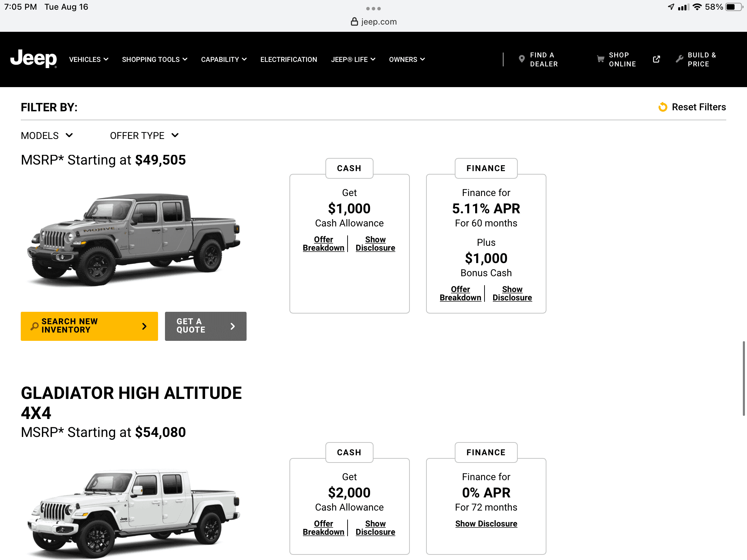Click the white Gladiator High Altitude image
The height and width of the screenshot is (560, 747).
point(133,514)
